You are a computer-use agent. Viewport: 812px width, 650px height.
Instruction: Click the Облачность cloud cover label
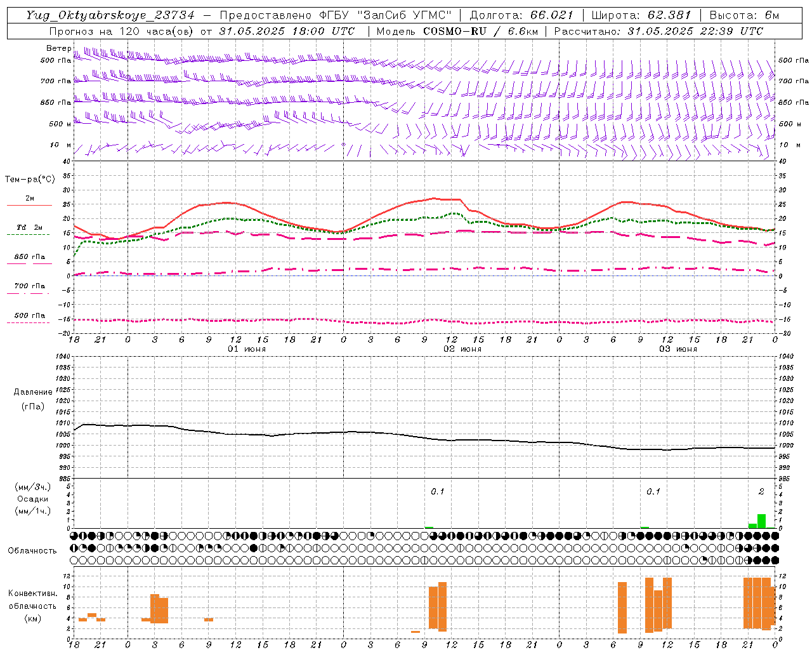coord(32,550)
